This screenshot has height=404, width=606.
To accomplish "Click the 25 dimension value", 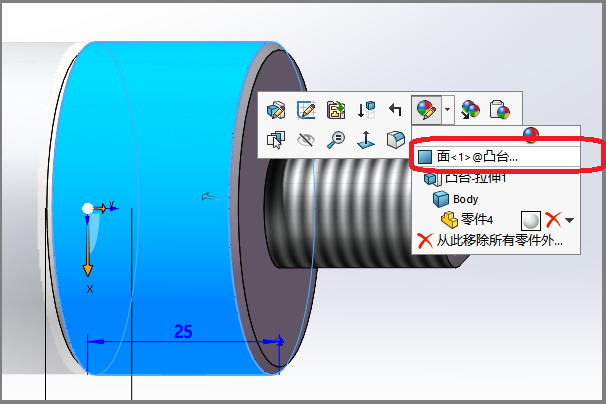I will (183, 331).
